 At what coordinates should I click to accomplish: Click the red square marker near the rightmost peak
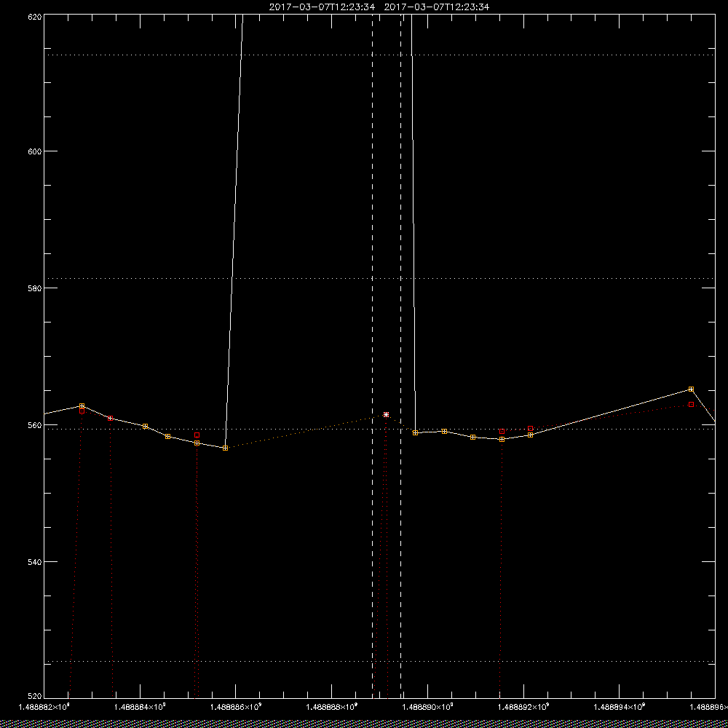691,404
